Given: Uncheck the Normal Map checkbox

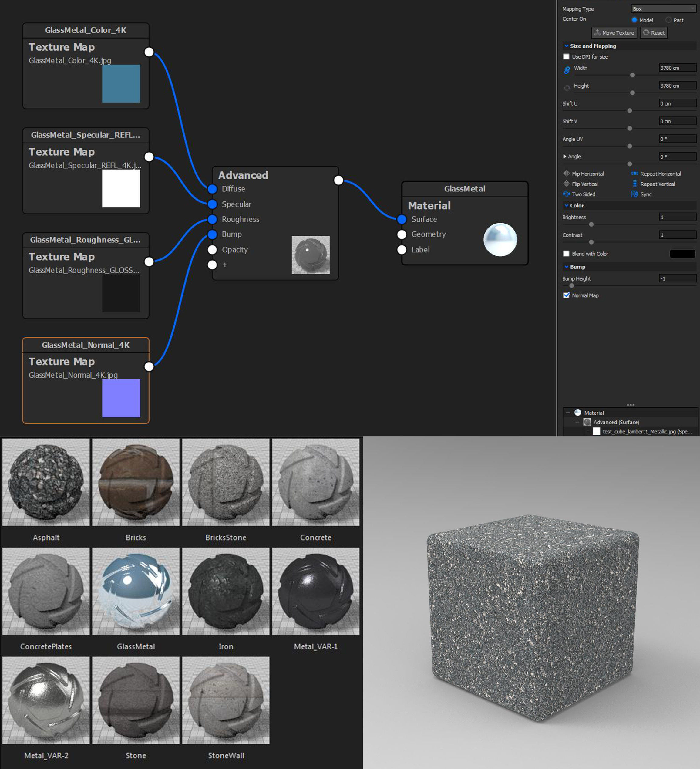Looking at the screenshot, I should click(x=567, y=295).
